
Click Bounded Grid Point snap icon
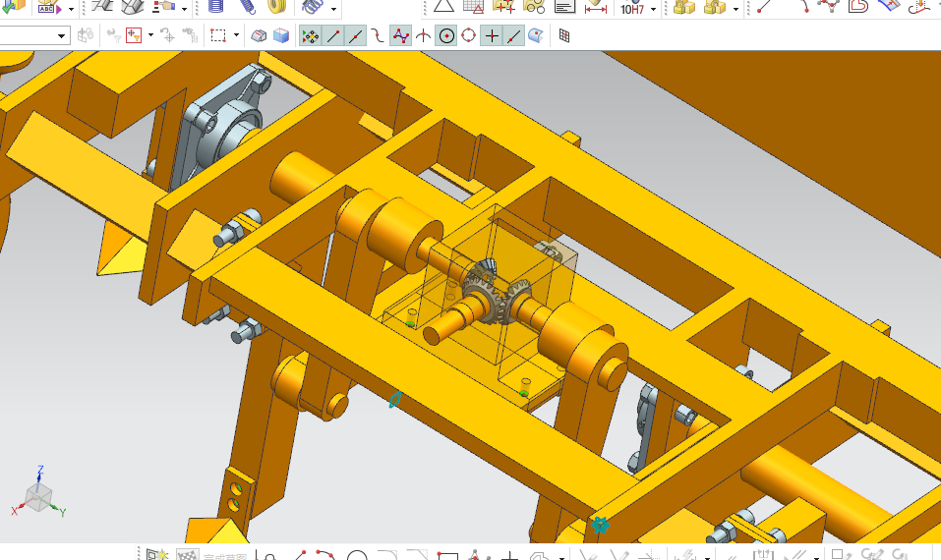pyautogui.click(x=564, y=36)
